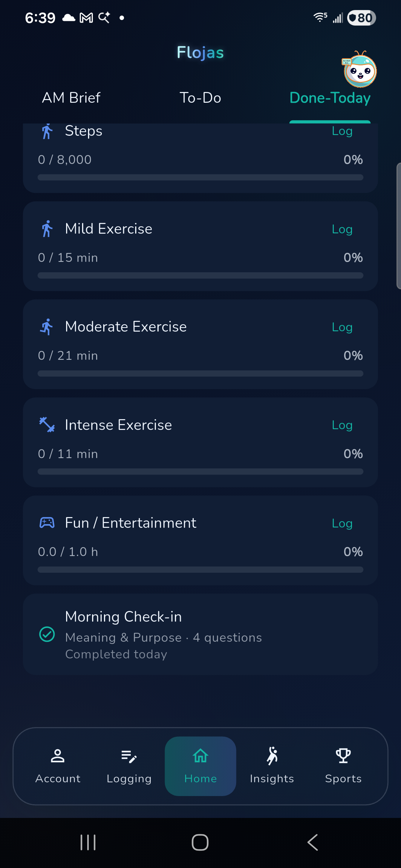Screen dimensions: 401x868
Task: Open Logging pencil list icon
Action: point(129,756)
